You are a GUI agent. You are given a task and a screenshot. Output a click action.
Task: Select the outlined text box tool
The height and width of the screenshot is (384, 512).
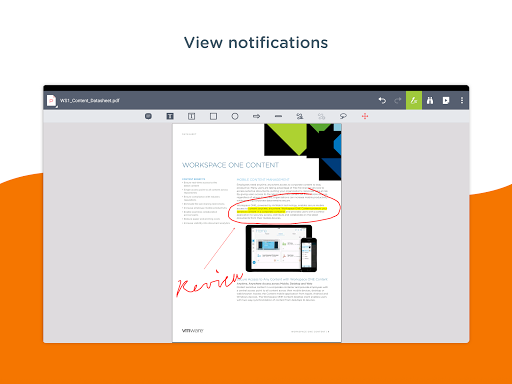[x=191, y=116]
